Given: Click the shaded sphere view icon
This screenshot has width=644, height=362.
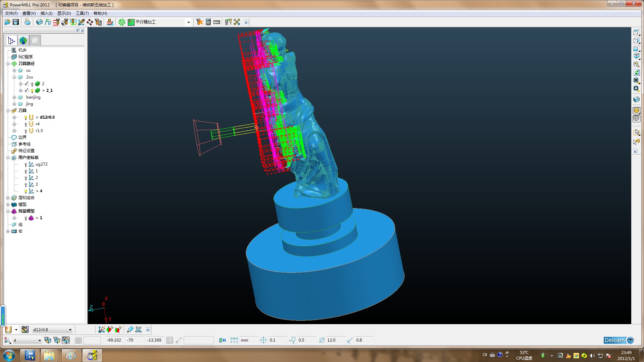Looking at the screenshot, I should [636, 111].
